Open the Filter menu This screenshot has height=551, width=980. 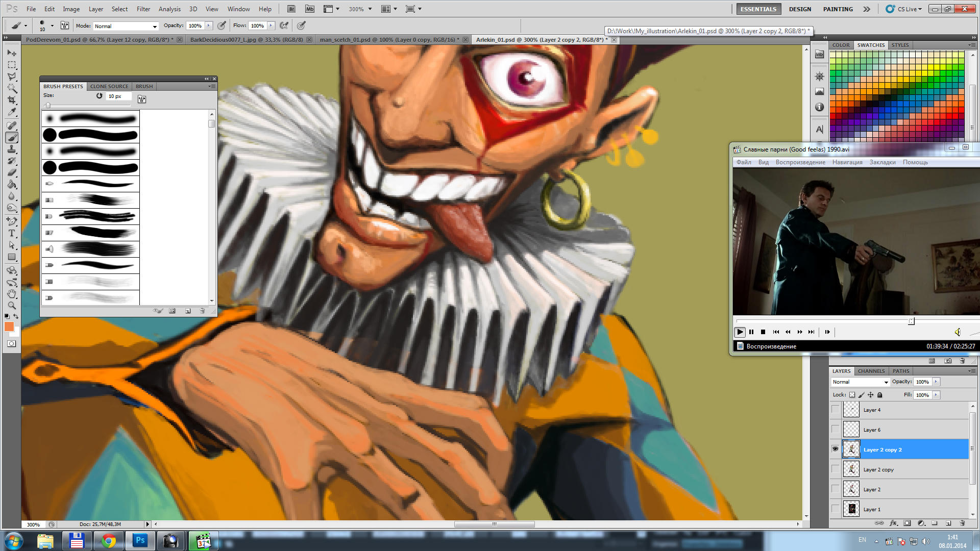coord(143,9)
